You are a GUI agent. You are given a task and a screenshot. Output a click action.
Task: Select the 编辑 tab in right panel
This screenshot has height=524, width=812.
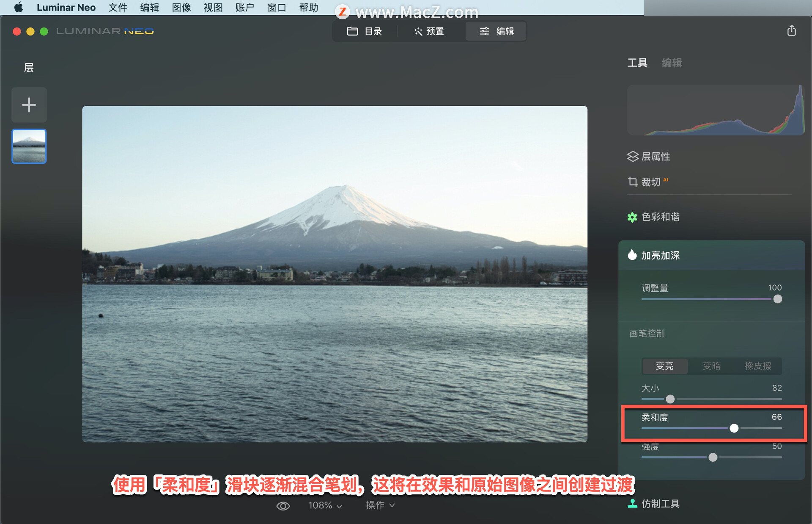click(672, 63)
